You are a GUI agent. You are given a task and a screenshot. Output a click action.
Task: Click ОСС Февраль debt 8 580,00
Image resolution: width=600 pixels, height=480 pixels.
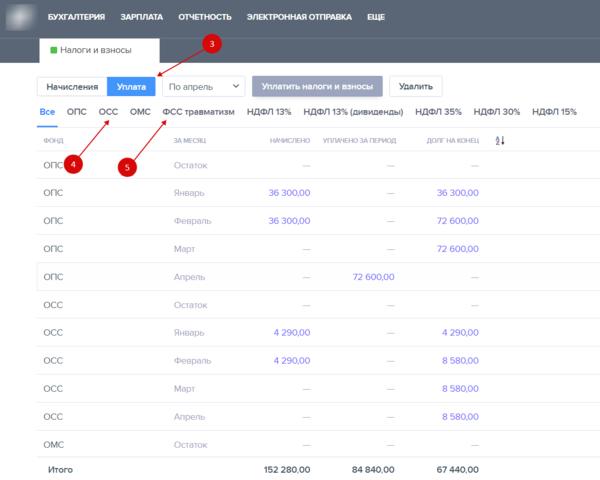coord(456,360)
